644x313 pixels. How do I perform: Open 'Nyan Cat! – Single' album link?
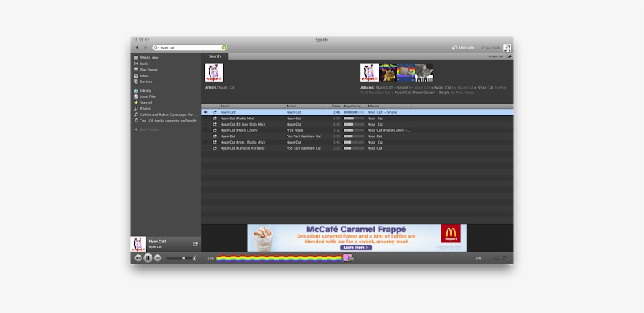(392, 88)
